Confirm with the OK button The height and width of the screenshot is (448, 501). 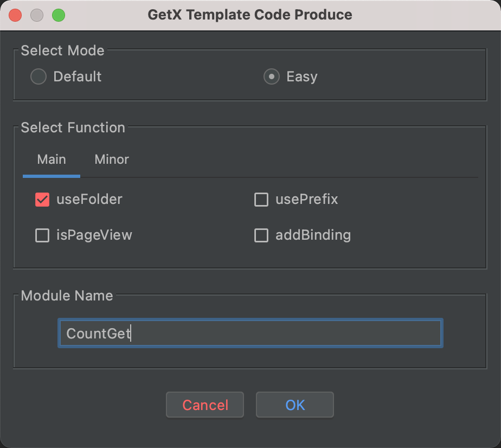click(294, 405)
